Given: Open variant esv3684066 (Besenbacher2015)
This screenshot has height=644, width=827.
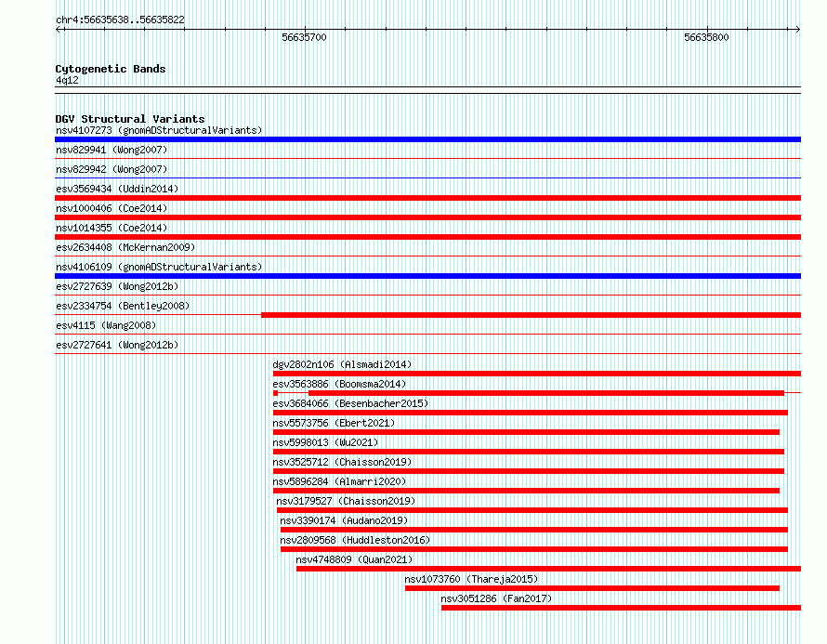Looking at the screenshot, I should (x=350, y=403).
